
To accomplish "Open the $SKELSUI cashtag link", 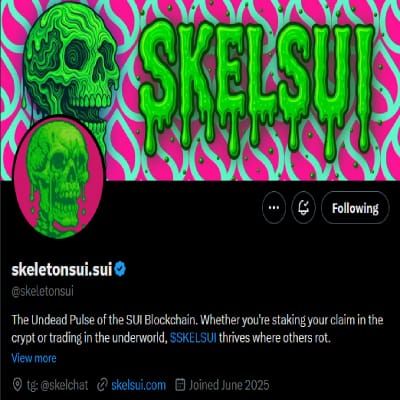I will (x=193, y=338).
